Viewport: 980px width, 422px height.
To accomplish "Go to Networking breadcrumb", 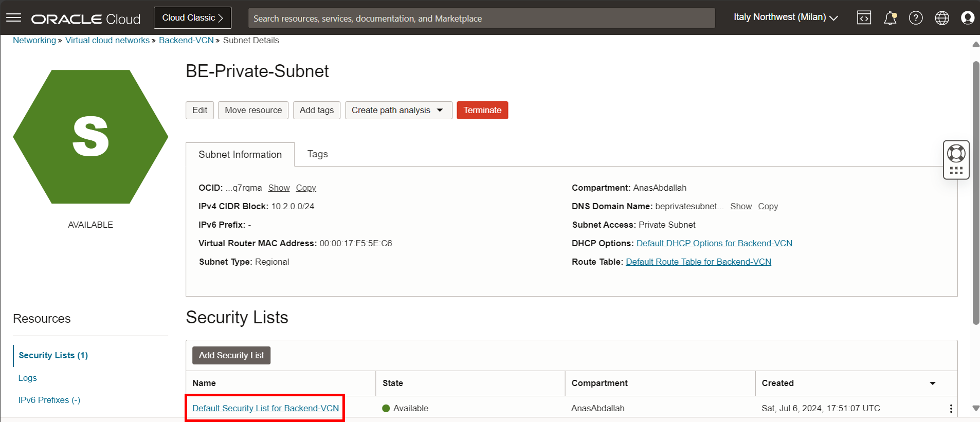I will [x=34, y=40].
